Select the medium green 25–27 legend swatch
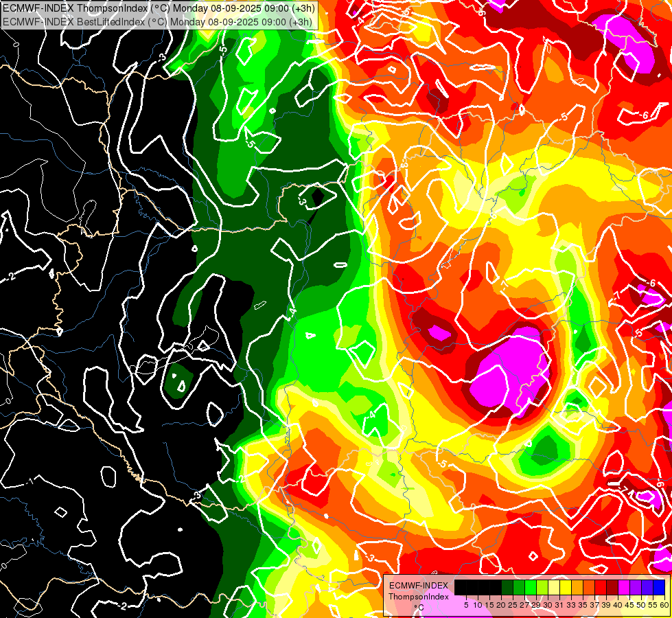This screenshot has width=672, height=618. 519,587
